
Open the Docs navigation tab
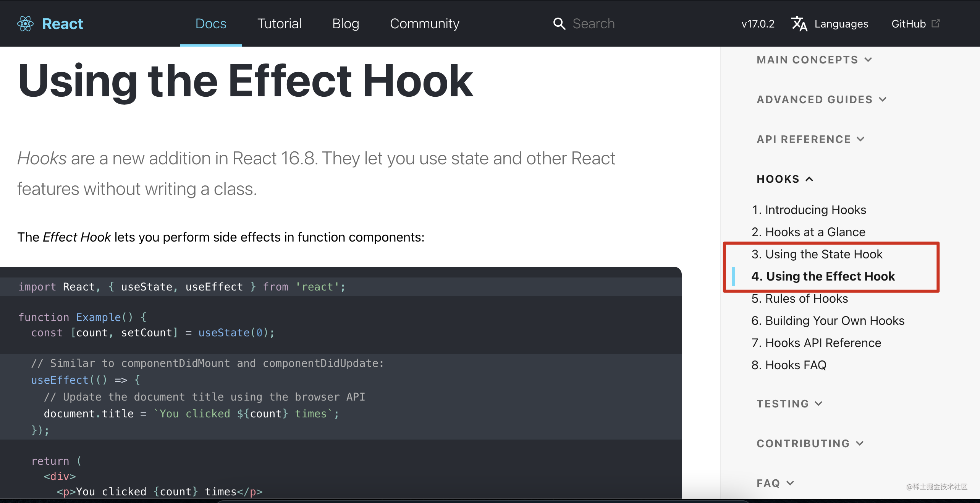coord(211,24)
